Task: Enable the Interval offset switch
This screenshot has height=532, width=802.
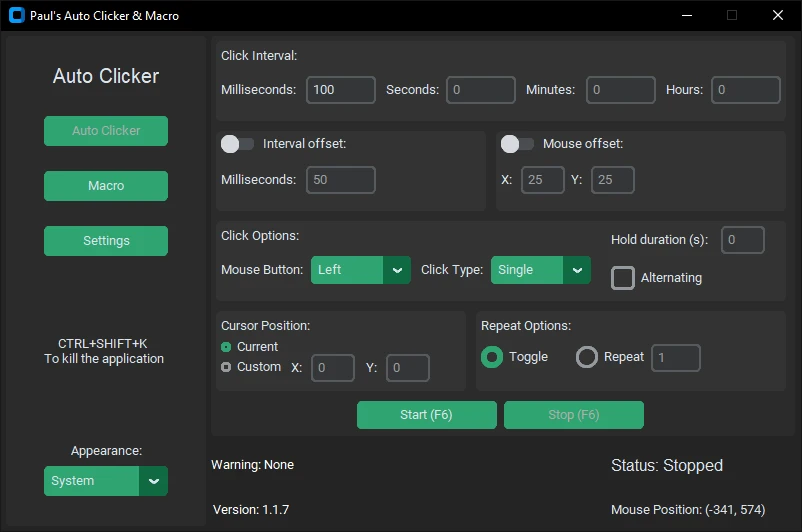Action: coord(237,144)
